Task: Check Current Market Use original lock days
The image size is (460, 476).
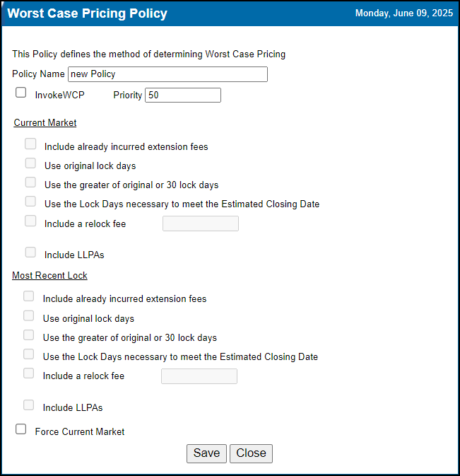Action: [30, 163]
